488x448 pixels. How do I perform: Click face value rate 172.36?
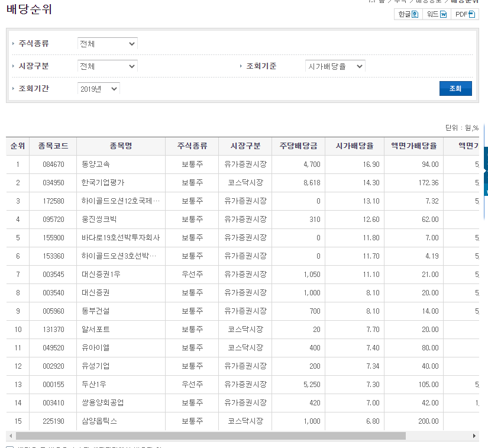429,183
